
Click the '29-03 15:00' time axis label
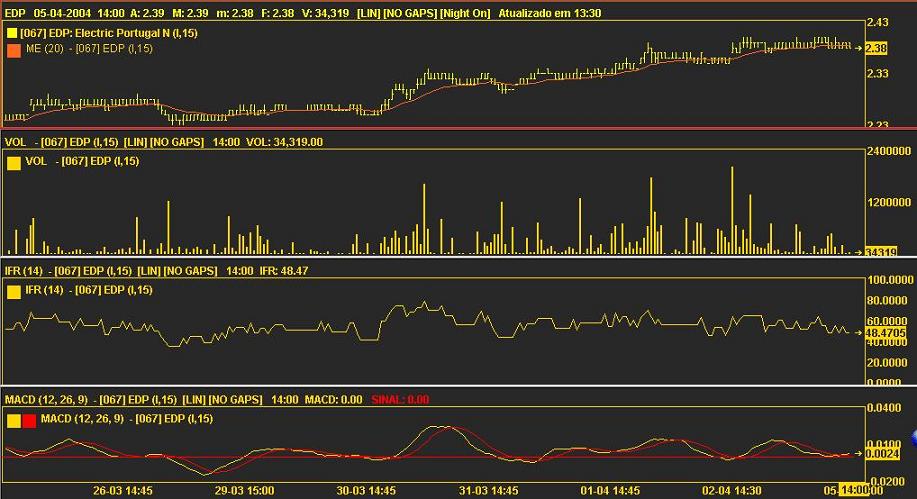tap(244, 490)
